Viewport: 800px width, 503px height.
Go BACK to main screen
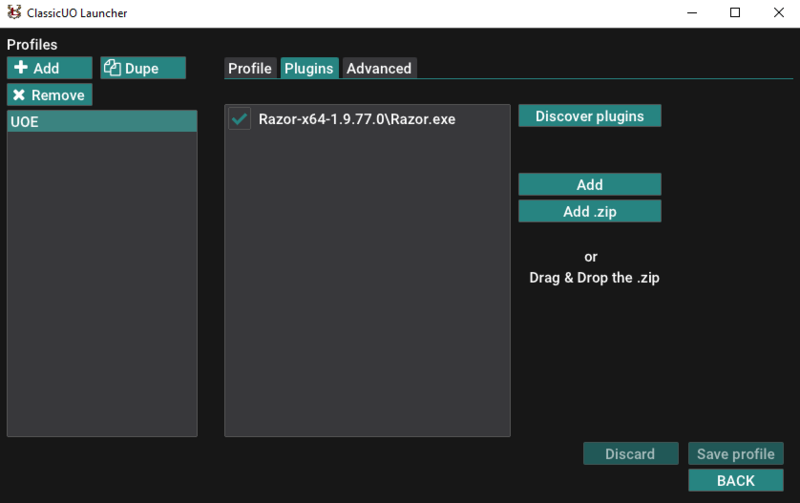point(736,480)
